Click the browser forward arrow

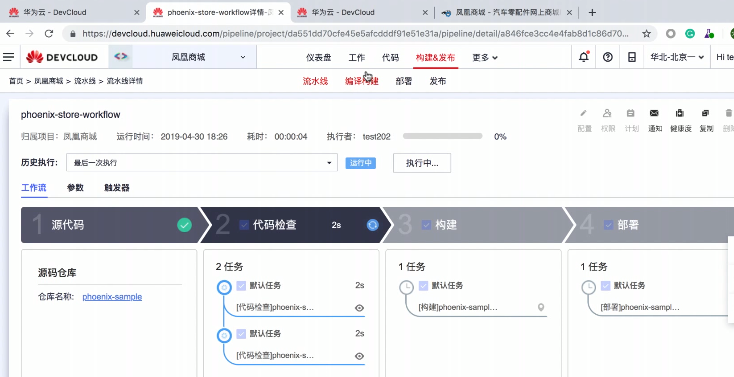point(29,33)
